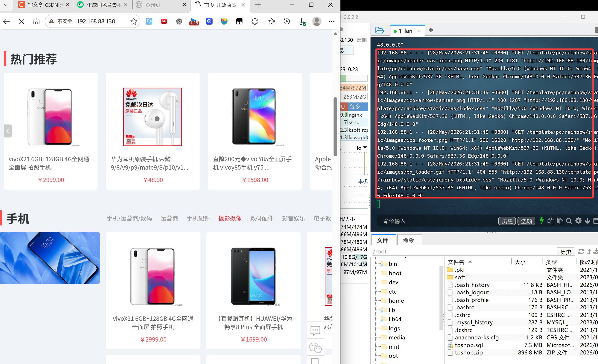Open a new browser tab

[258, 5]
